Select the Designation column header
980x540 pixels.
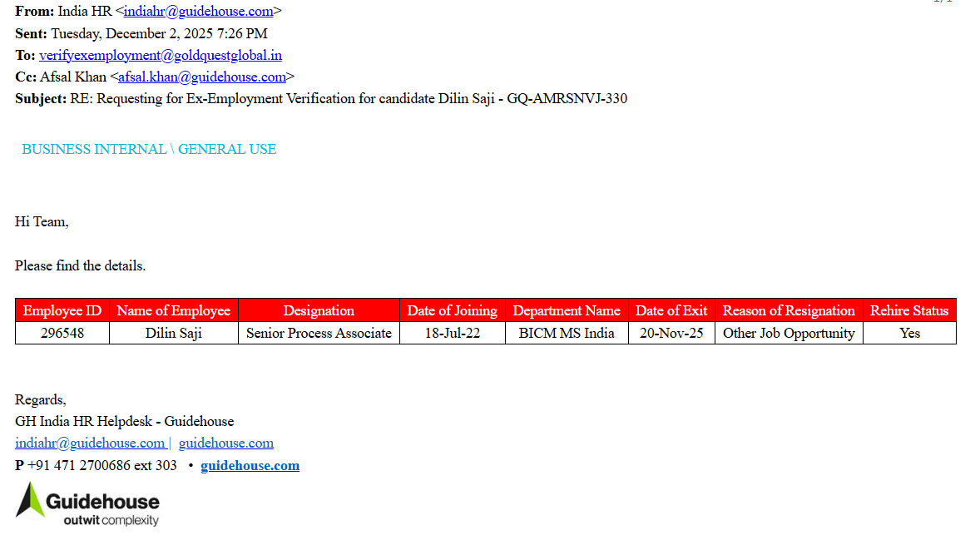pos(319,310)
